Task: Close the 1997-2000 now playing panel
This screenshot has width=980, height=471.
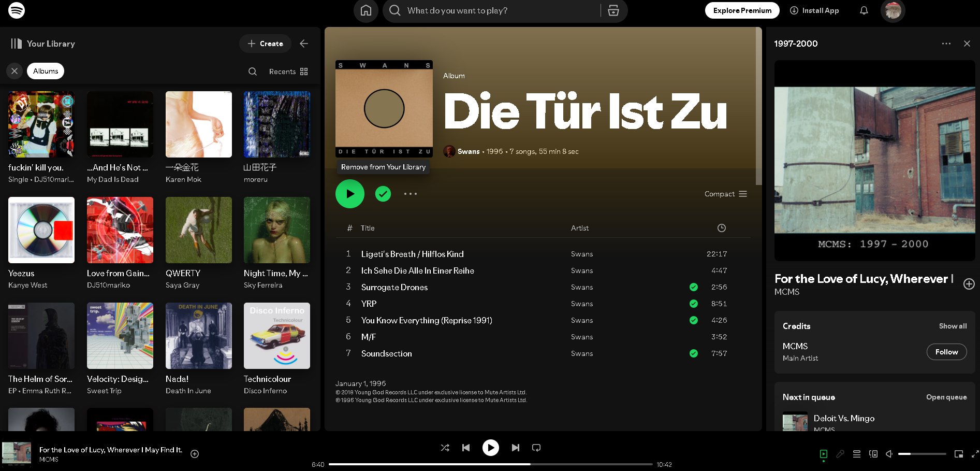Action: [x=967, y=44]
